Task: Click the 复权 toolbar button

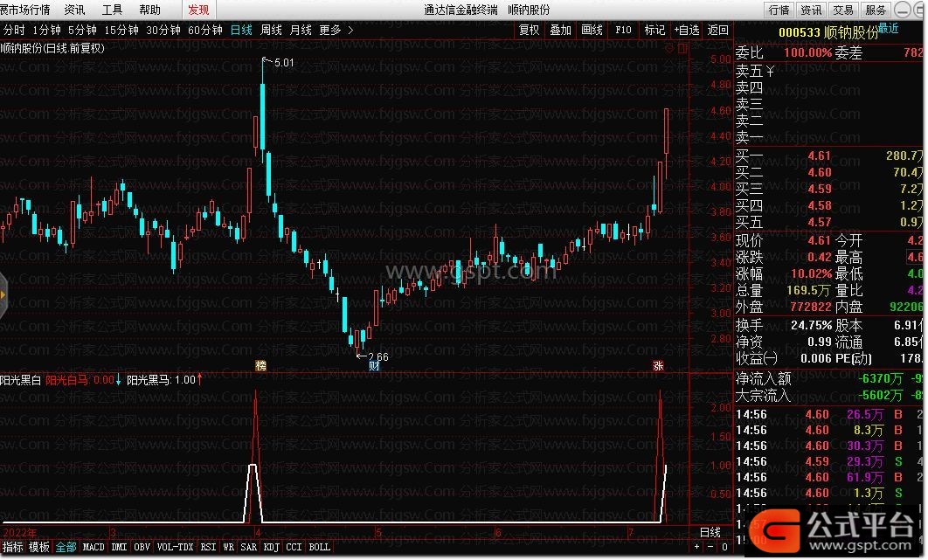Action: [530, 30]
